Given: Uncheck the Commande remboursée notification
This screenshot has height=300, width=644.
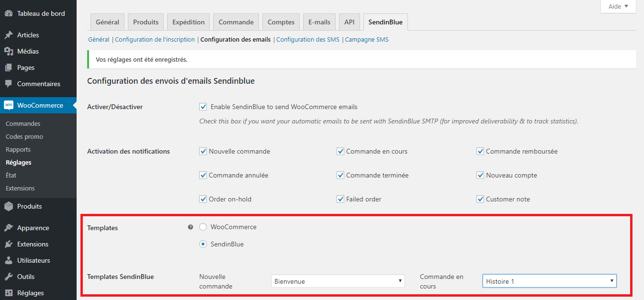Looking at the screenshot, I should 480,151.
